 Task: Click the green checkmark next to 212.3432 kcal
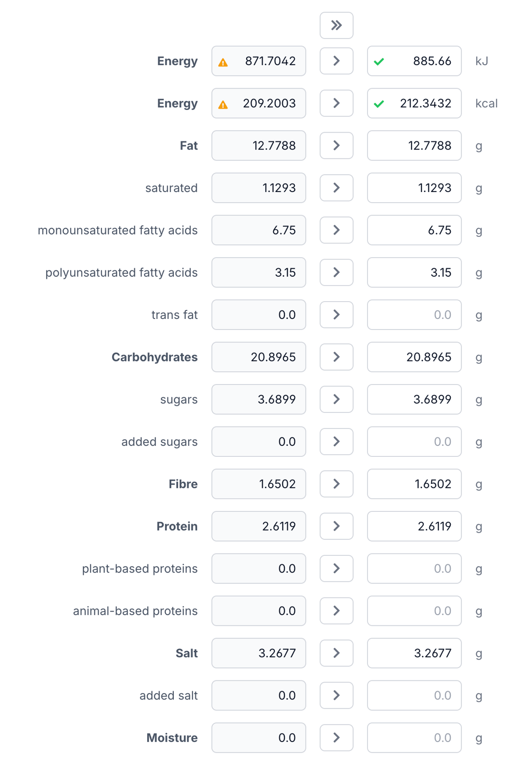(380, 103)
